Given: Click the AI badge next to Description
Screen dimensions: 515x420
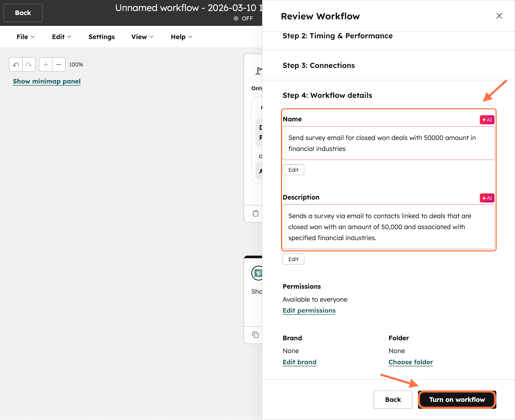Looking at the screenshot, I should 487,198.
